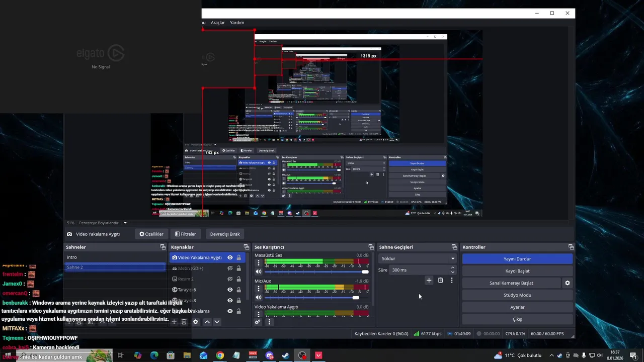Toggle lock on Metin (GDI+) source

238,268
